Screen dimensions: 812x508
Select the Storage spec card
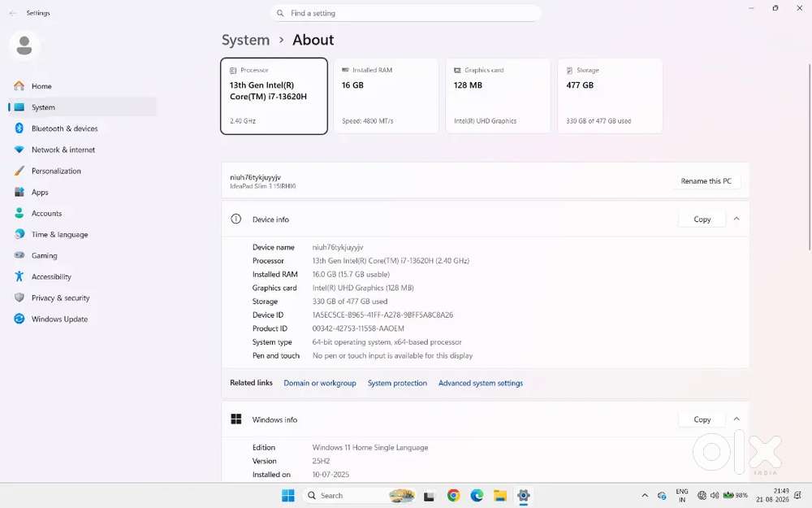(610, 96)
